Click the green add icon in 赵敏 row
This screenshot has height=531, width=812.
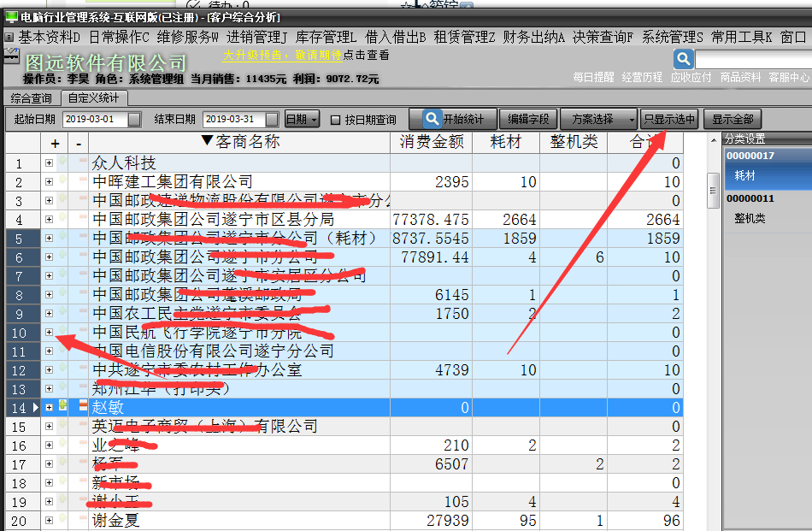(x=62, y=405)
